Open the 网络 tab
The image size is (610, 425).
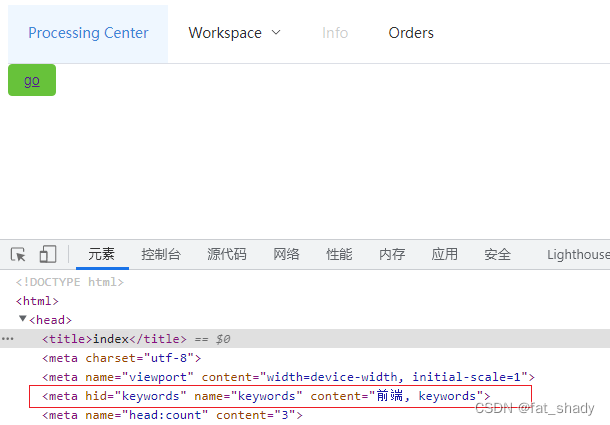(x=287, y=254)
